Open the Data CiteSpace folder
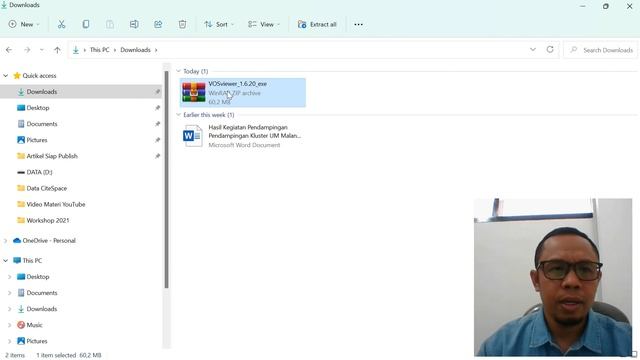This screenshot has width=640, height=360. pos(47,188)
